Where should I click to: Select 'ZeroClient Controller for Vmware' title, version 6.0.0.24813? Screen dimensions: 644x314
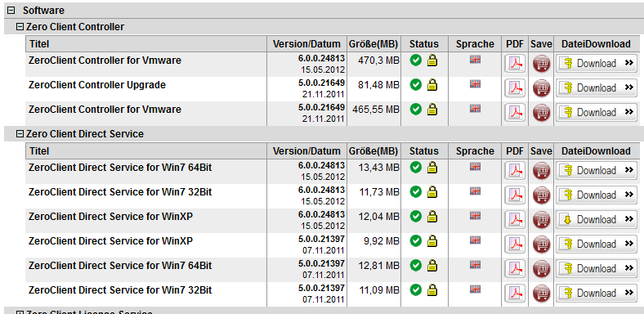coord(105,61)
